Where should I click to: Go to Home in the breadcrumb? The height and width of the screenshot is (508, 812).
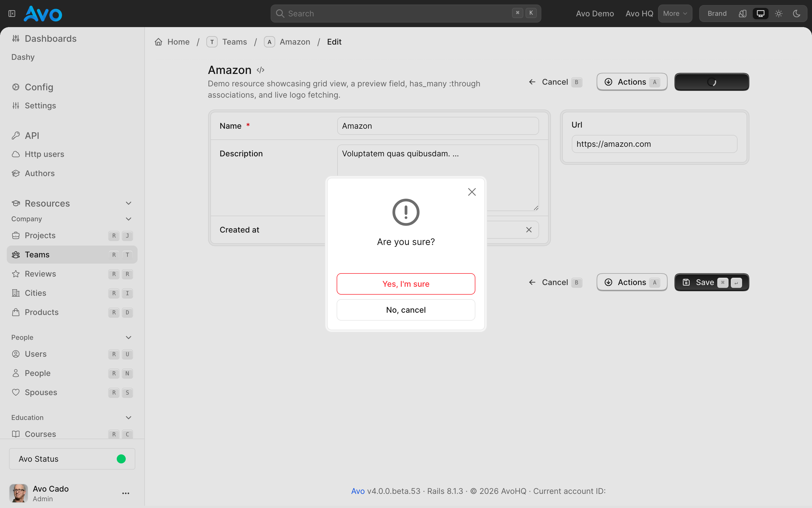point(178,42)
